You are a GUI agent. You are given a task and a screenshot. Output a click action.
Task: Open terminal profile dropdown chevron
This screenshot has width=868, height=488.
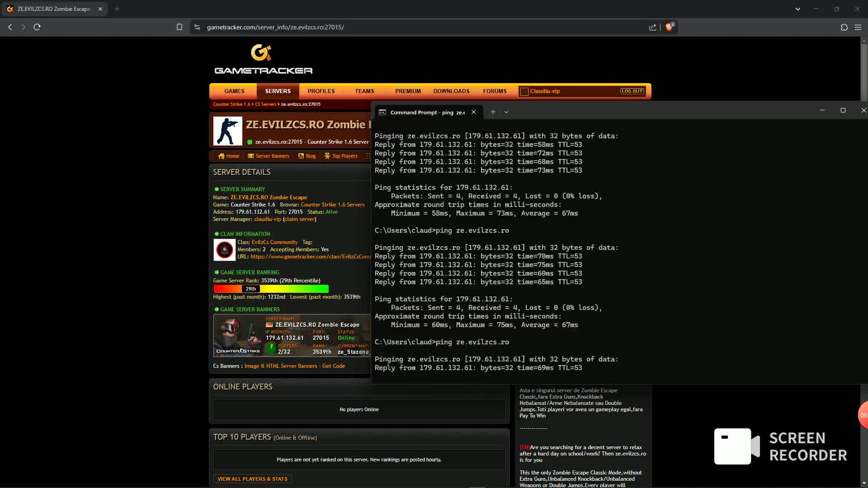506,112
